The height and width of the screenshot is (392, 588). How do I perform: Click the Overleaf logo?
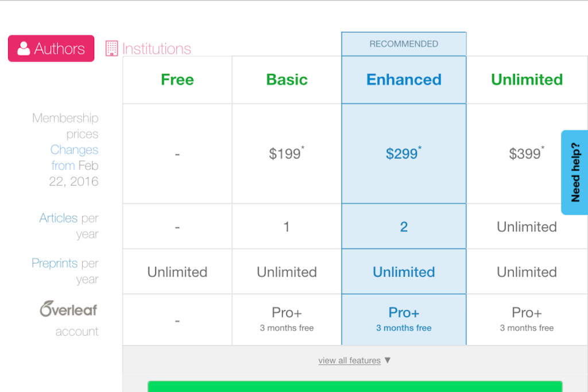point(69,309)
